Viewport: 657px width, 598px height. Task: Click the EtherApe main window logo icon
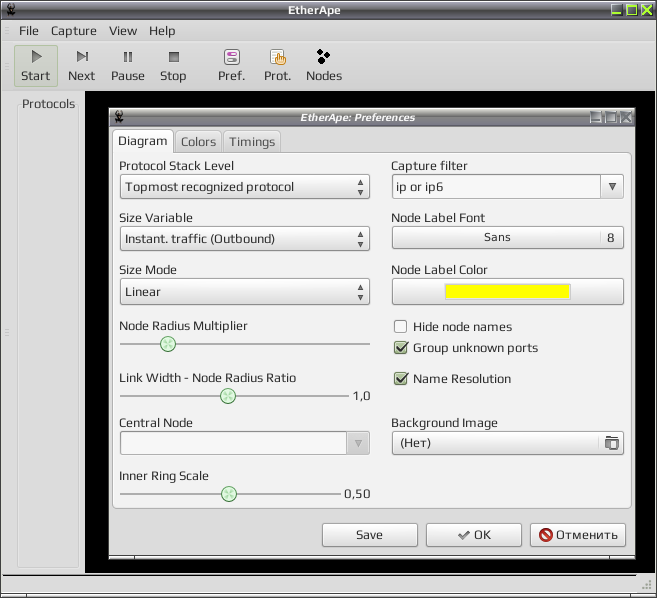tap(10, 9)
